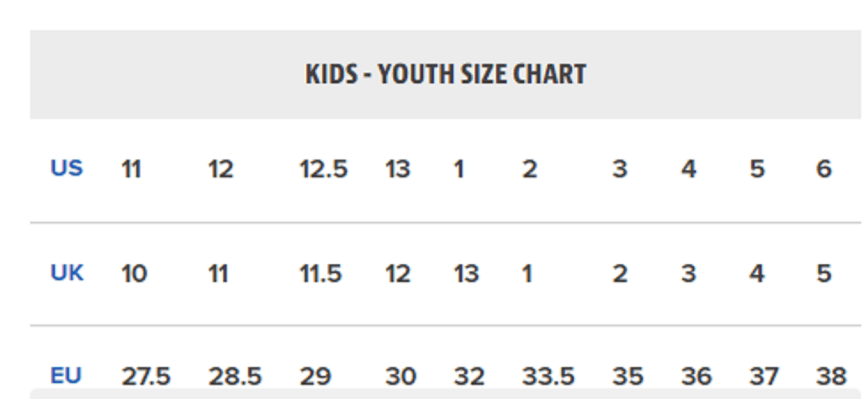Click the blue UK row label
The width and height of the screenshot is (868, 399).
(67, 273)
